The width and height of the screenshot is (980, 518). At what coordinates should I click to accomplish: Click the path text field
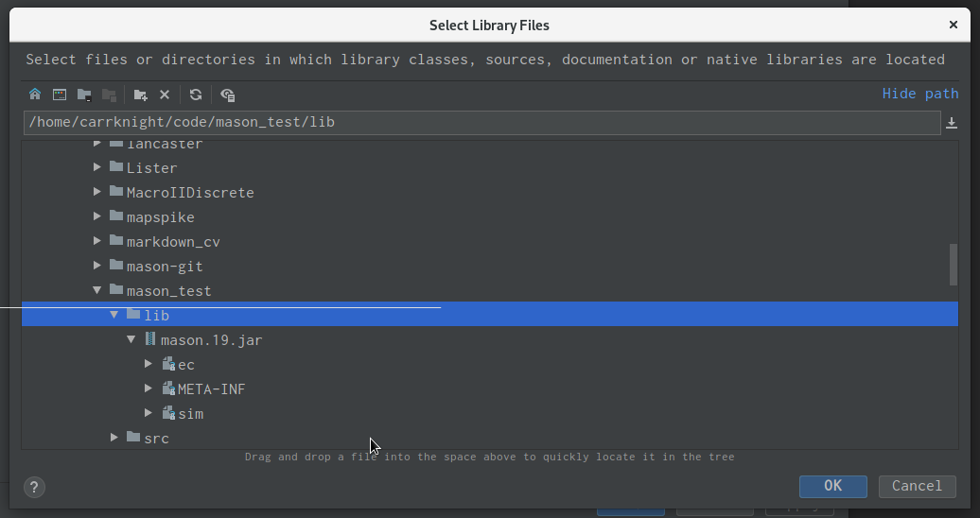[x=481, y=123]
